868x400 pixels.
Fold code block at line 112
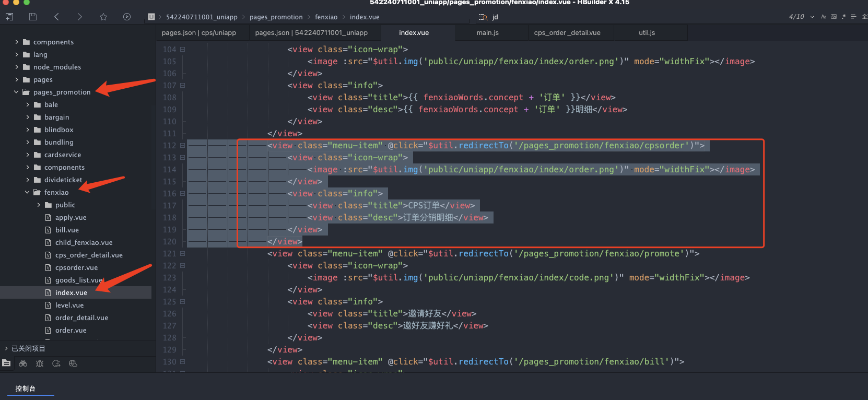pyautogui.click(x=183, y=145)
